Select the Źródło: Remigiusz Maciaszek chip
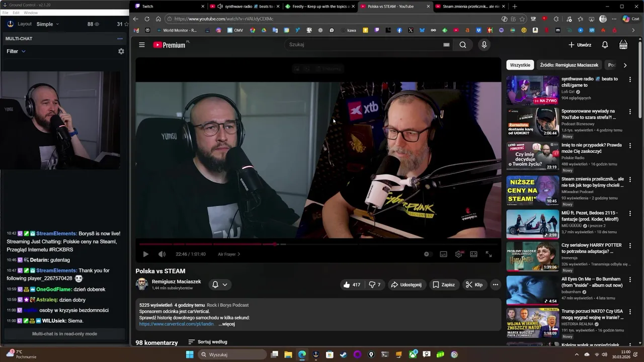Image resolution: width=644 pixels, height=362 pixels. [x=569, y=65]
